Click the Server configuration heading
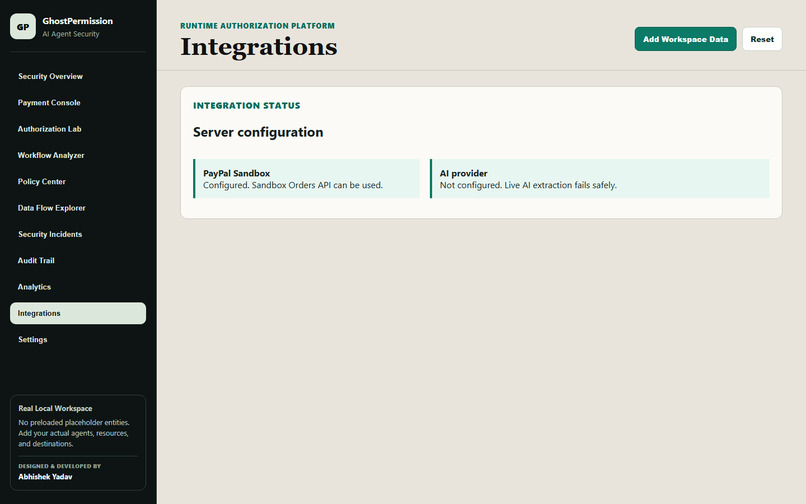806x504 pixels. tap(258, 132)
